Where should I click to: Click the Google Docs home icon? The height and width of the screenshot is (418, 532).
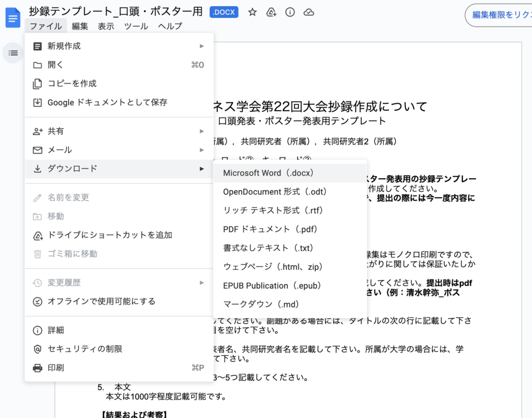(13, 18)
